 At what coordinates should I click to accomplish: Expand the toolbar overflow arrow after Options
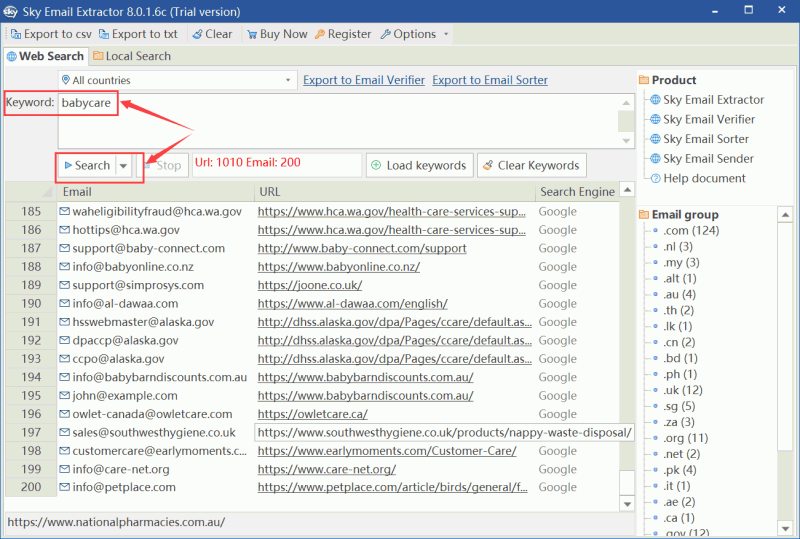click(446, 34)
